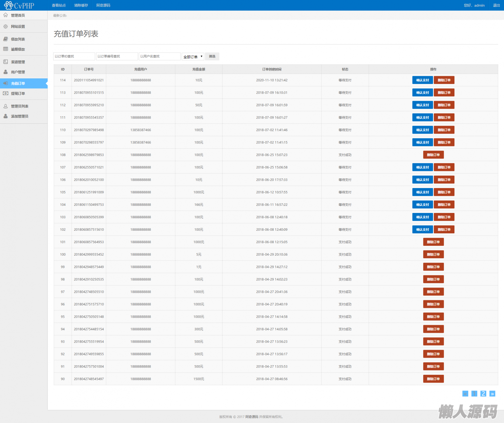Screen dimensions: 504x423
Task: Click the person icon for 添加管理员
Action: (6, 116)
